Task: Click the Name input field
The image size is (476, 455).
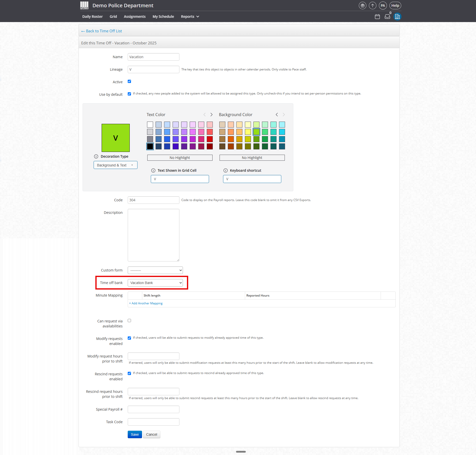Action: pos(154,57)
